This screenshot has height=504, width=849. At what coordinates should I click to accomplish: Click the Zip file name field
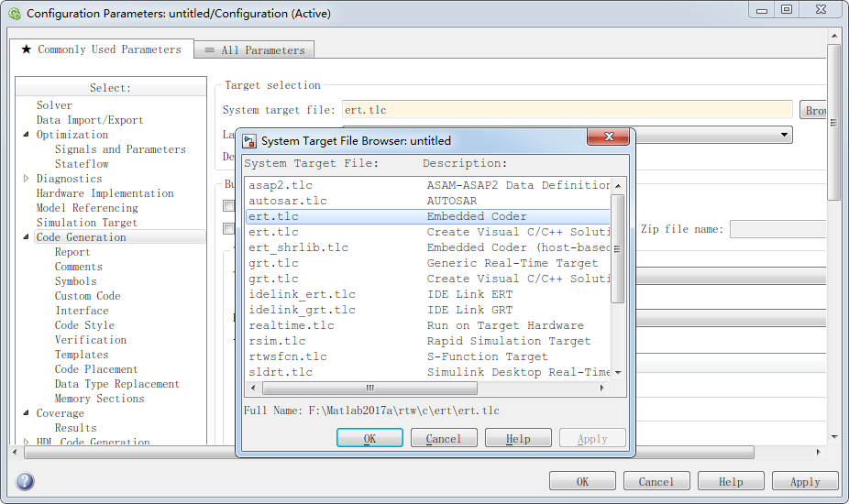coord(778,229)
